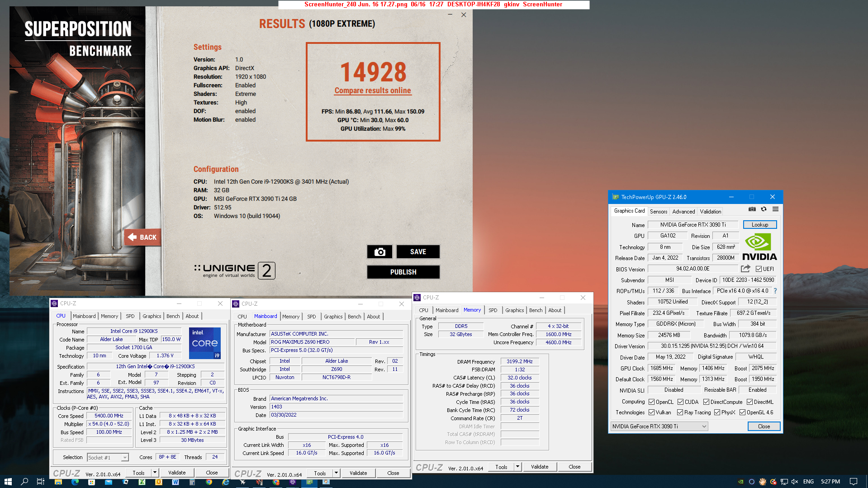868x488 pixels.
Task: Toggle the OpenGL 4.6 checkbox
Action: tap(742, 412)
